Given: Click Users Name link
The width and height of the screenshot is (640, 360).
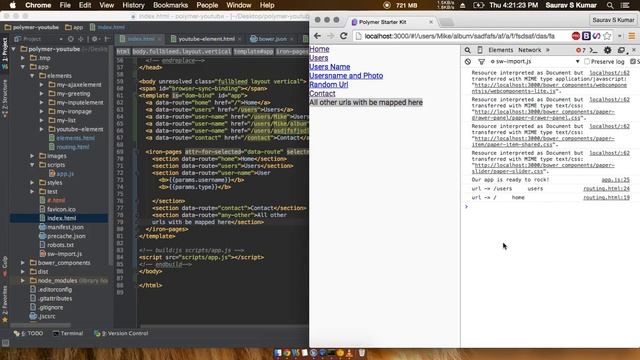Looking at the screenshot, I should tap(330, 67).
